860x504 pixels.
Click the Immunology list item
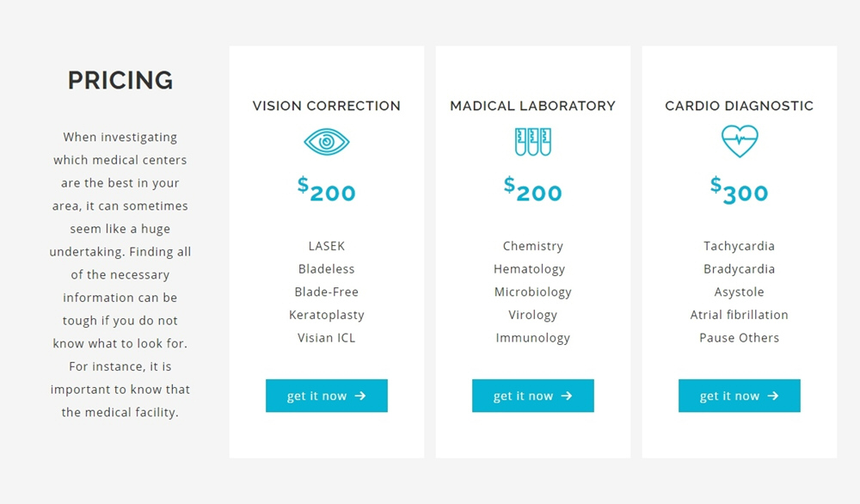[532, 338]
